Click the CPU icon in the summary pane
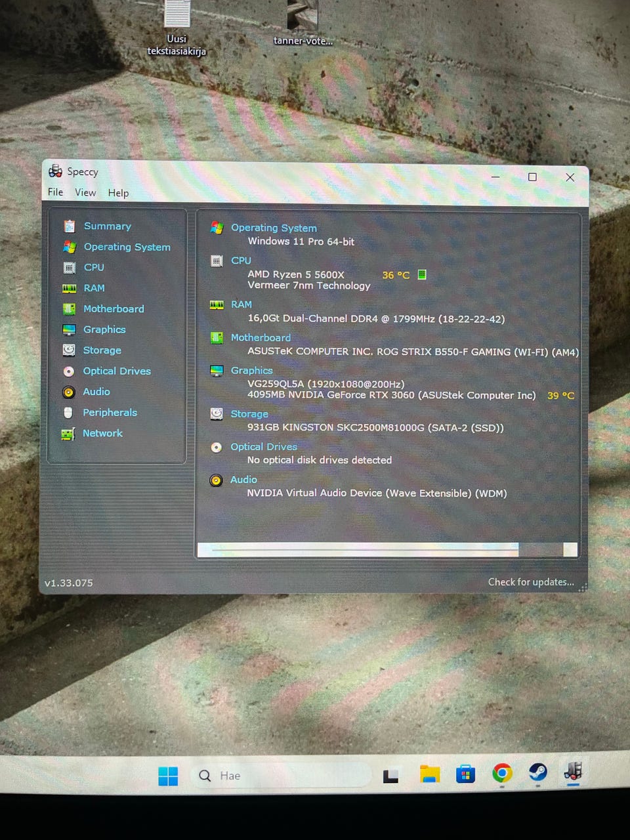Viewport: 630px width, 840px height. click(x=217, y=261)
